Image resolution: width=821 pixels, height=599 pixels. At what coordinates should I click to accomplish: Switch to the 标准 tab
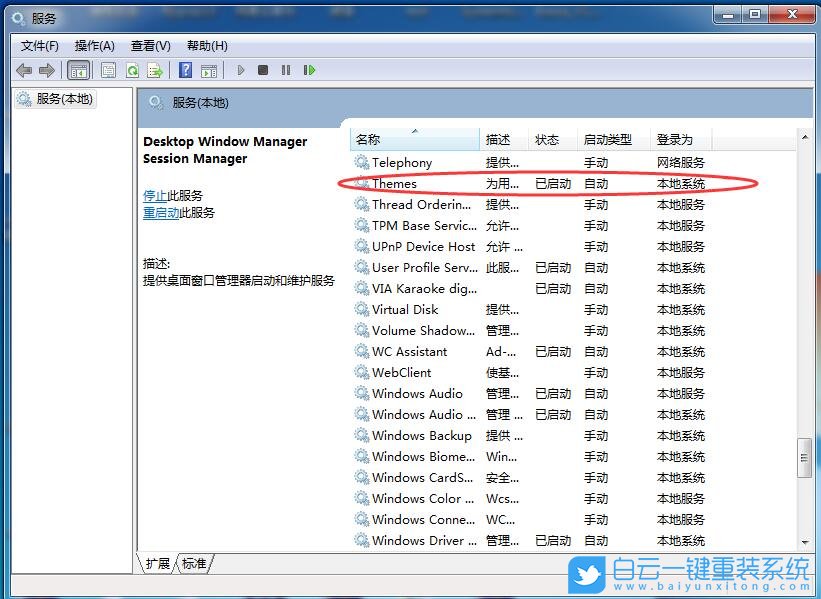pyautogui.click(x=193, y=563)
